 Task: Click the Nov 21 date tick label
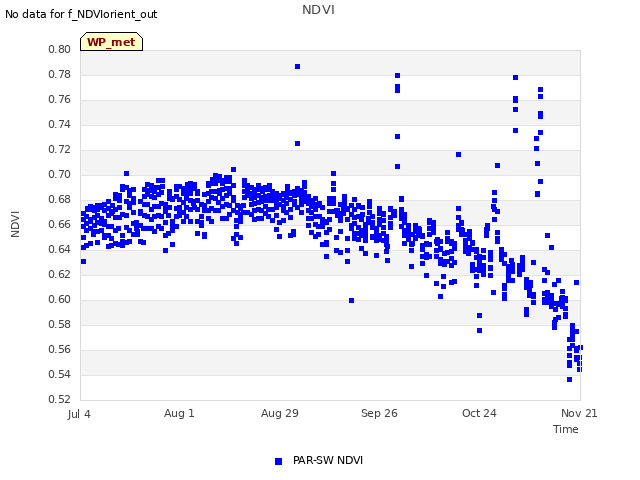click(x=579, y=413)
